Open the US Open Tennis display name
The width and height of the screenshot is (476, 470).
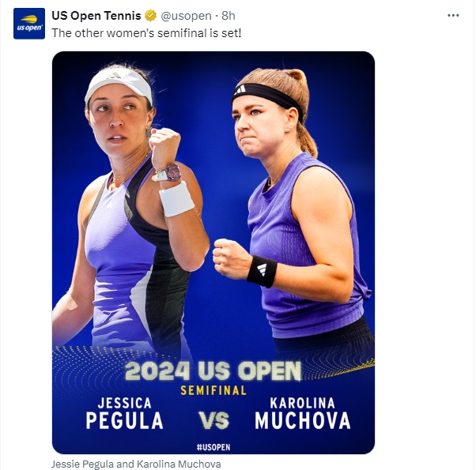pos(96,16)
